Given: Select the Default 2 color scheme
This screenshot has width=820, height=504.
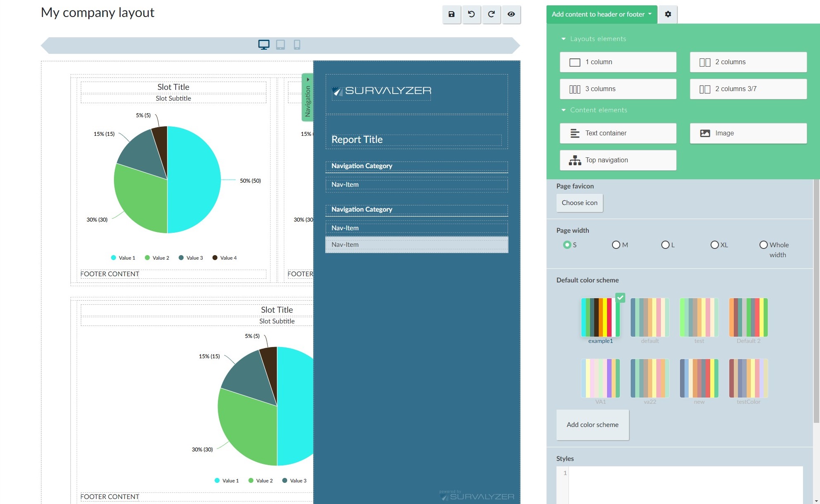Looking at the screenshot, I should pos(748,318).
